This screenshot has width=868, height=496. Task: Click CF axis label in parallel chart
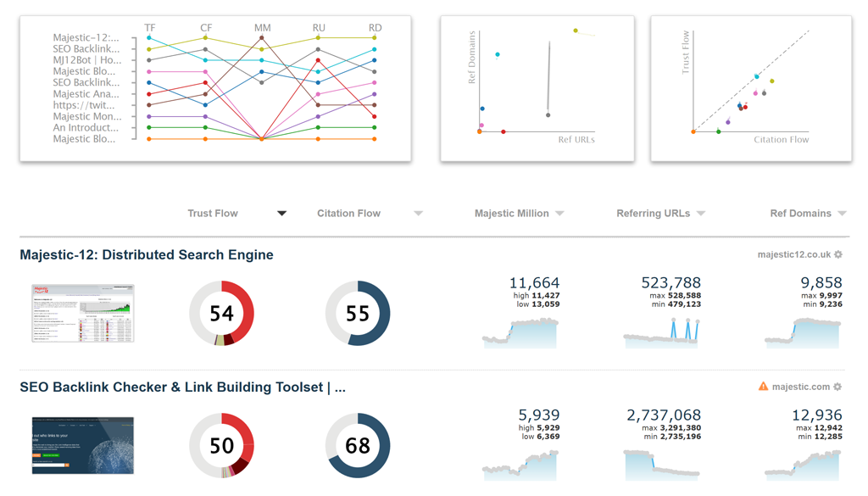[x=206, y=27]
